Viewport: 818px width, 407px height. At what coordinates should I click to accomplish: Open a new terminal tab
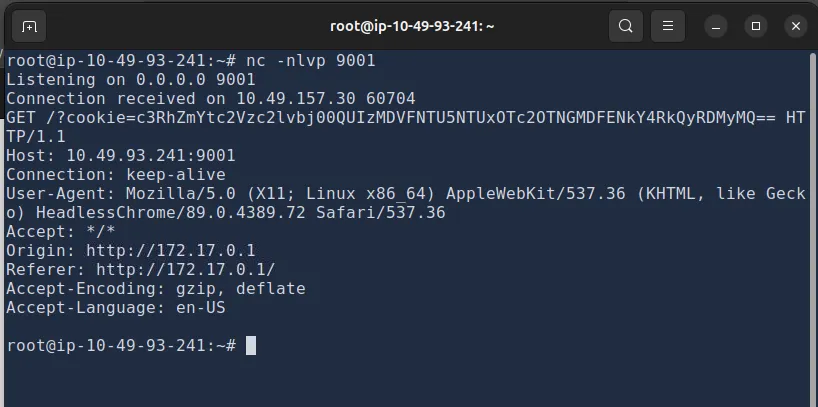(x=29, y=26)
